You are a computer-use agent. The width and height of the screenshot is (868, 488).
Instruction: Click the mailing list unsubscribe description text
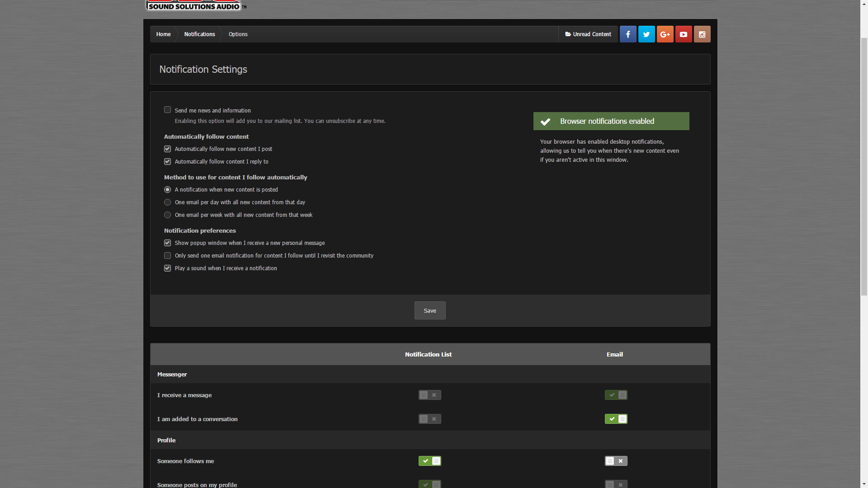coord(280,121)
